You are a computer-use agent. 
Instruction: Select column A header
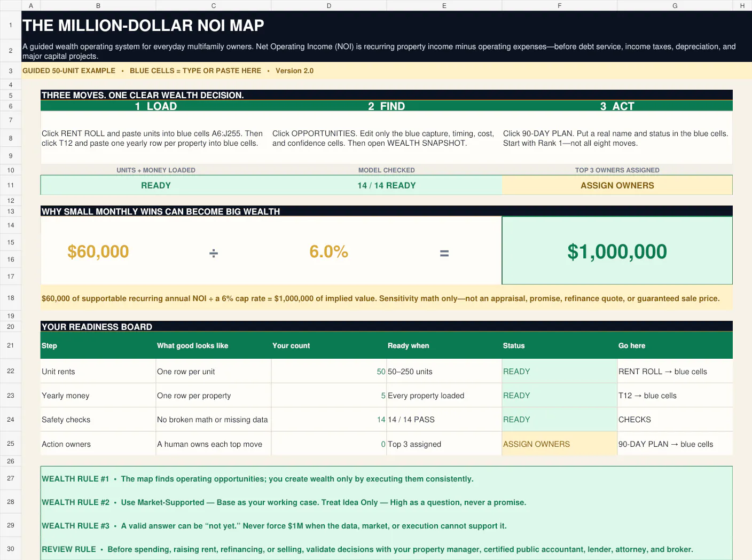(x=31, y=5)
